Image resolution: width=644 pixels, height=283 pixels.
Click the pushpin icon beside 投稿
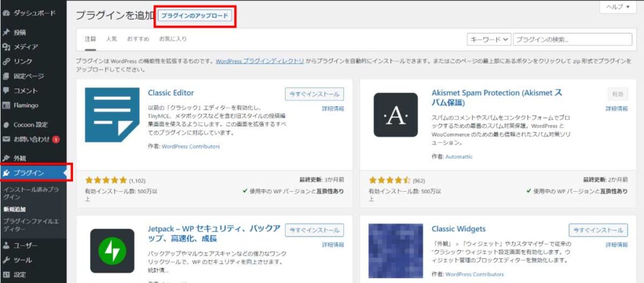click(6, 33)
